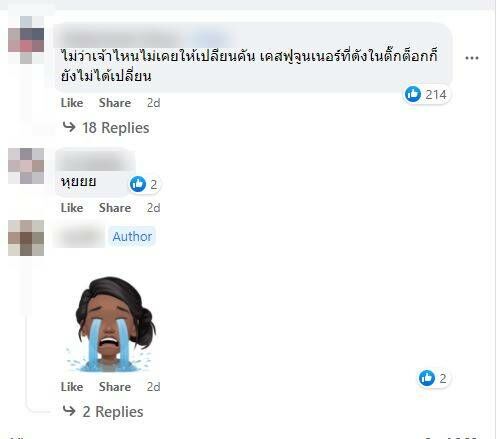496x439 pixels.
Task: Like the author's crying sticker comment
Action: click(x=72, y=387)
